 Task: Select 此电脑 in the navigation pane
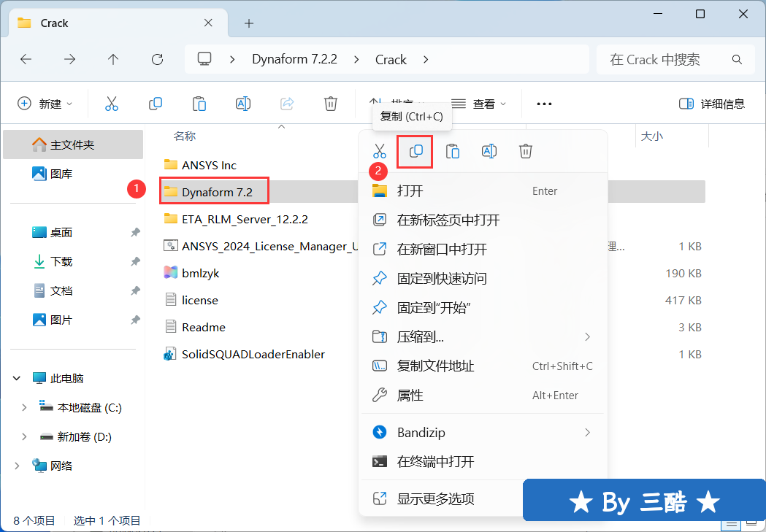(x=67, y=378)
